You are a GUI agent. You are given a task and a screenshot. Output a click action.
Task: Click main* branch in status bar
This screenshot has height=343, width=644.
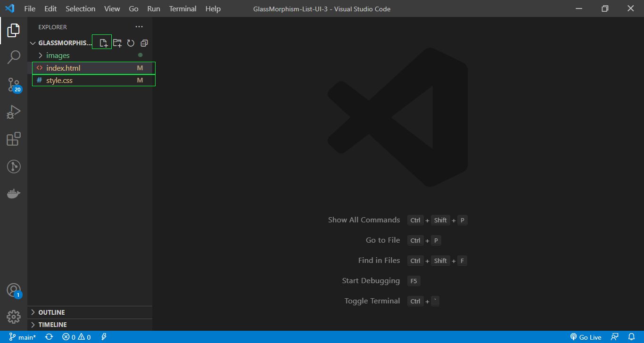point(23,337)
